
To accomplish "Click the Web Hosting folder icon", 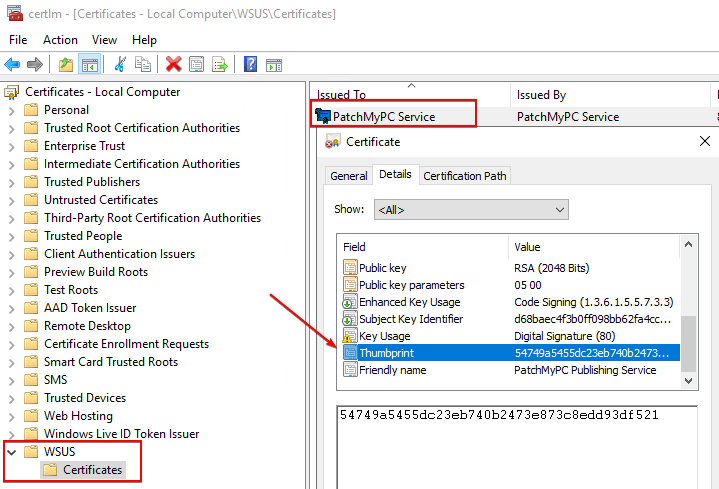I will (31, 416).
